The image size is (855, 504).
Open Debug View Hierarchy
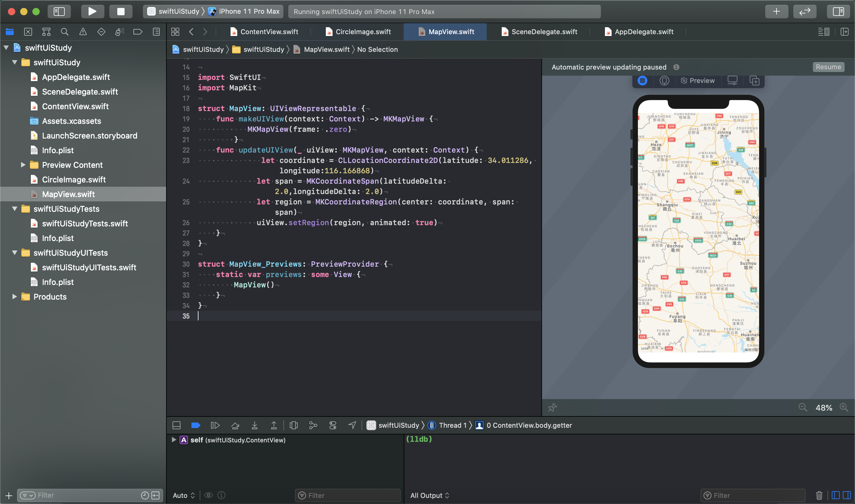(294, 425)
